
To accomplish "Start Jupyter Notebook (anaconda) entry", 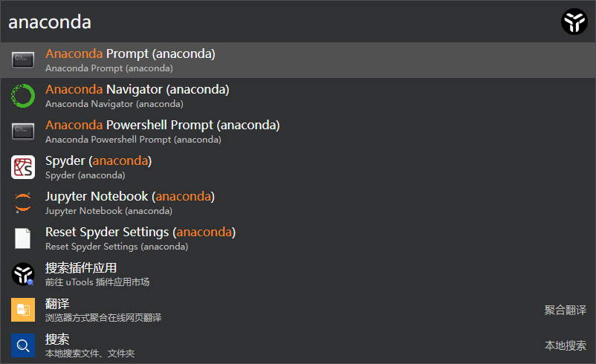I will tap(298, 203).
